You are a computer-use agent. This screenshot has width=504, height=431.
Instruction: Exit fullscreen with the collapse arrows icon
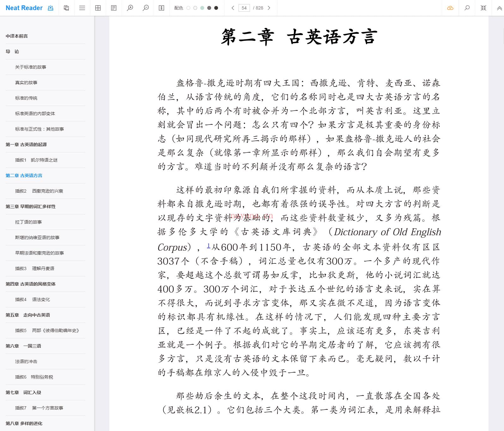483,8
